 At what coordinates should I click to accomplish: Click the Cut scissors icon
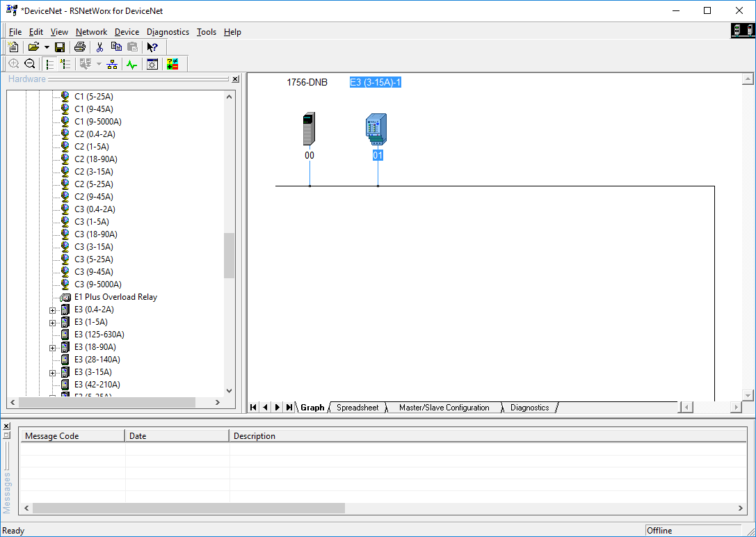click(x=100, y=47)
